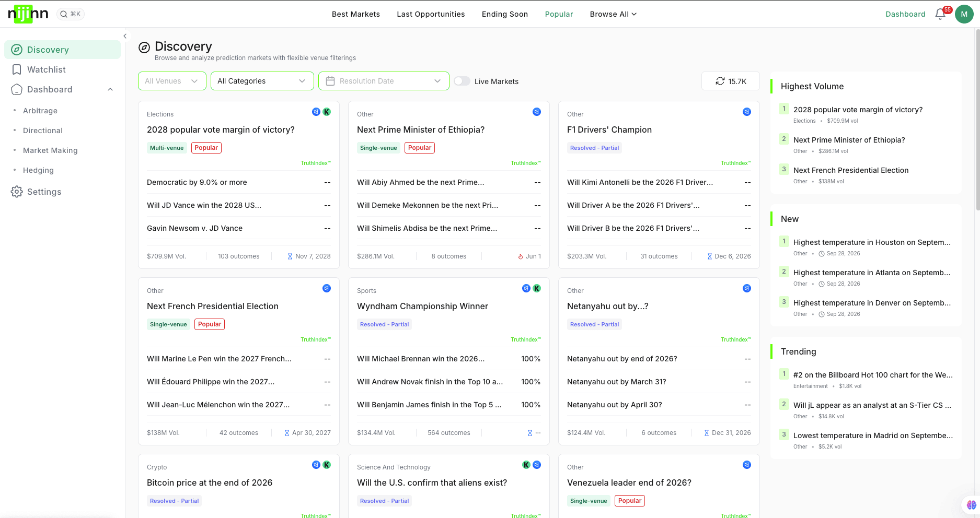The image size is (980, 518).
Task: Click K venue icon on Bitcoin price card
Action: [327, 465]
